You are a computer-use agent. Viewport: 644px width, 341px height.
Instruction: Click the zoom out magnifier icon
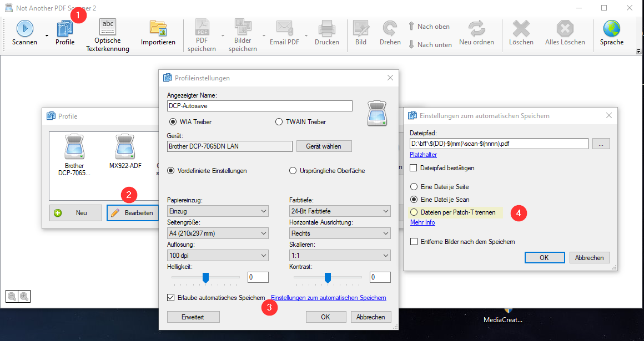coord(12,296)
